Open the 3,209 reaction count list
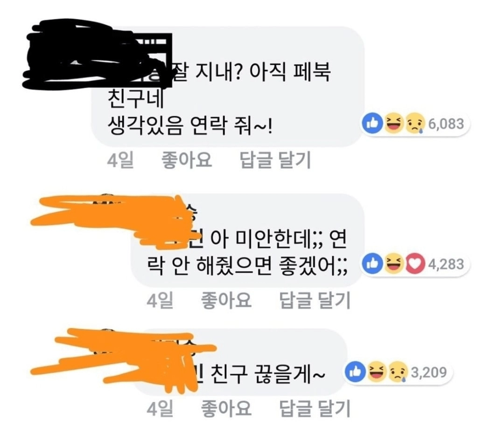This screenshot has width=504, height=427. click(429, 372)
